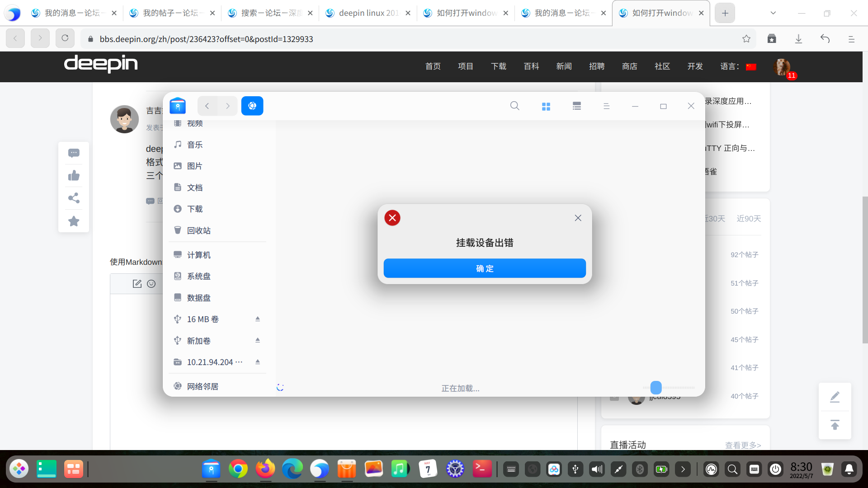Click the share icon beside the post
This screenshot has height=488, width=868.
pos(74,198)
